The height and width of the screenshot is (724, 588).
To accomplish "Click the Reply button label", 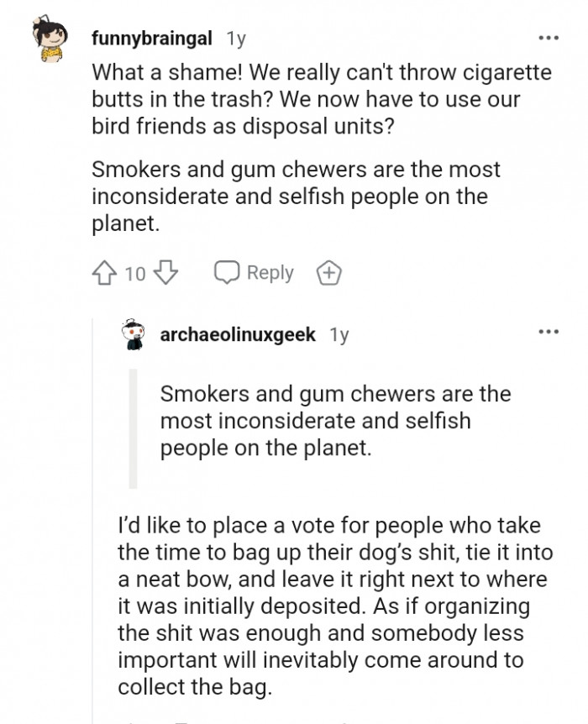I will point(270,271).
